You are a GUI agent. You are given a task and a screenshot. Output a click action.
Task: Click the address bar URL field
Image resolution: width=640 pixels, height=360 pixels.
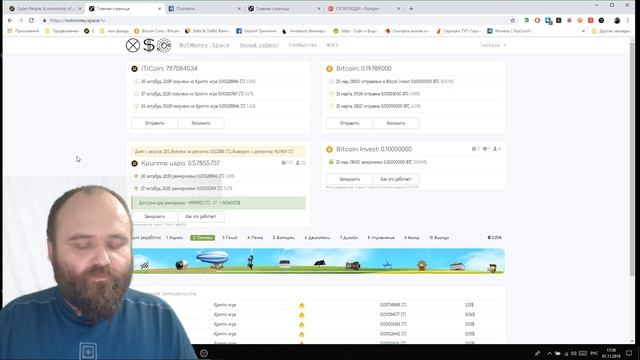click(273, 20)
